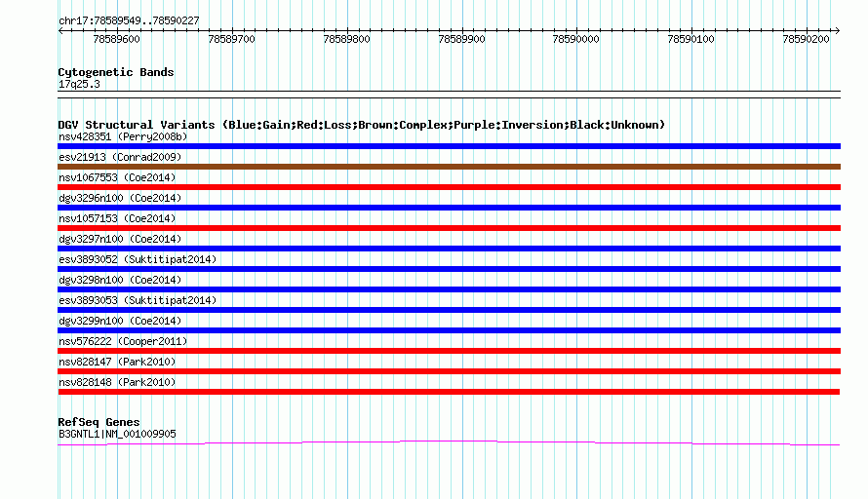This screenshot has width=868, height=499.
Task: Click the blue gain bar of dgv3298n100
Action: [449, 289]
